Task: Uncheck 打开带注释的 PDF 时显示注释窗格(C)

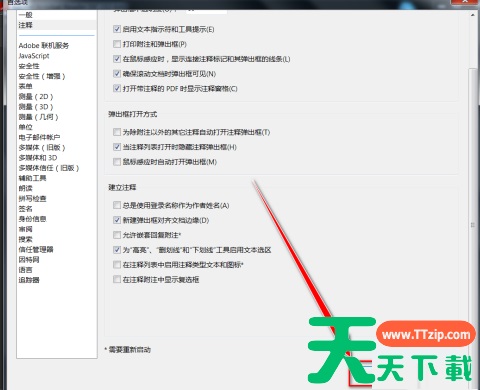Action: 117,89
